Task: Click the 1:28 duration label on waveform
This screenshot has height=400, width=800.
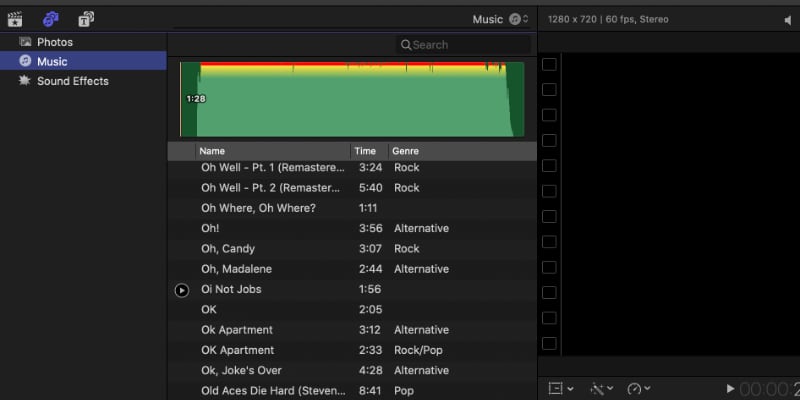Action: 196,99
